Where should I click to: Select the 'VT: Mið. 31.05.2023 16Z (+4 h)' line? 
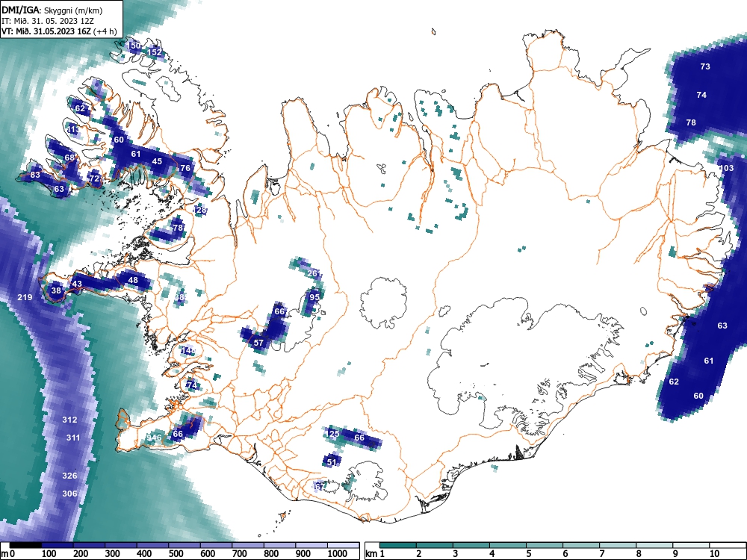(58, 31)
